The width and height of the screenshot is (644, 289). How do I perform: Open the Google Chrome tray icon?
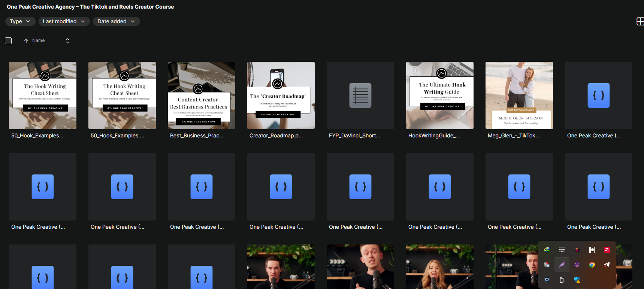(x=592, y=265)
